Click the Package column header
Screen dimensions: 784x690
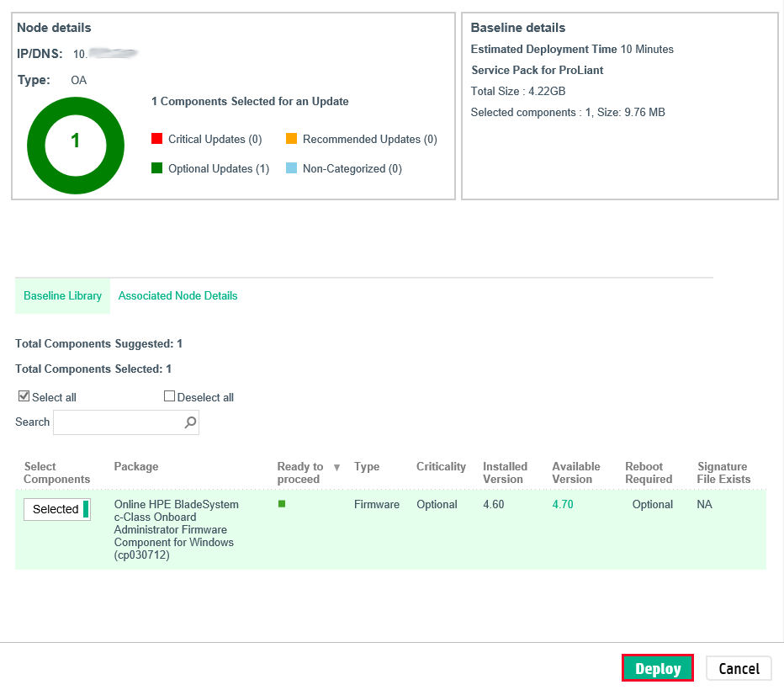(x=135, y=466)
